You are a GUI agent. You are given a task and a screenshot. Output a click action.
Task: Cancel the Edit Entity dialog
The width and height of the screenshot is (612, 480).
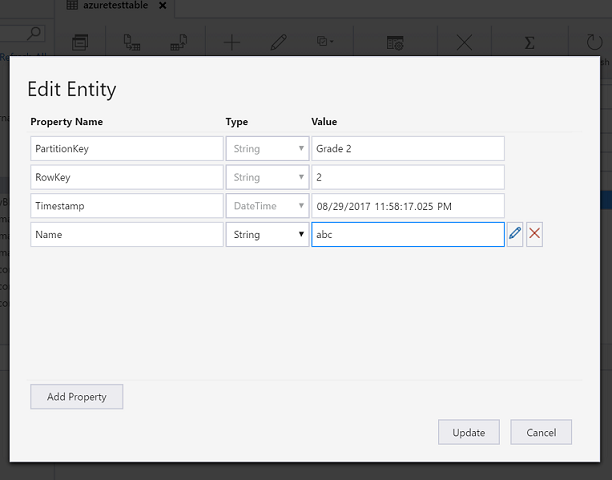pos(541,432)
